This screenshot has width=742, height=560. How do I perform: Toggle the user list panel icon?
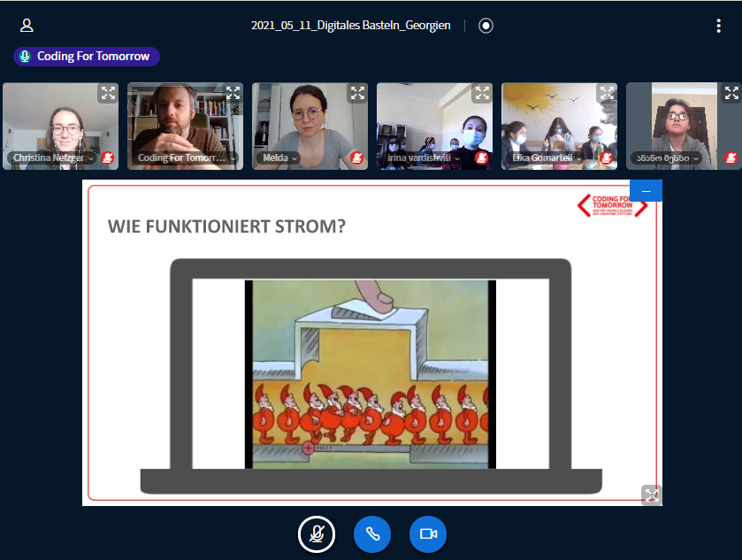coord(27,26)
